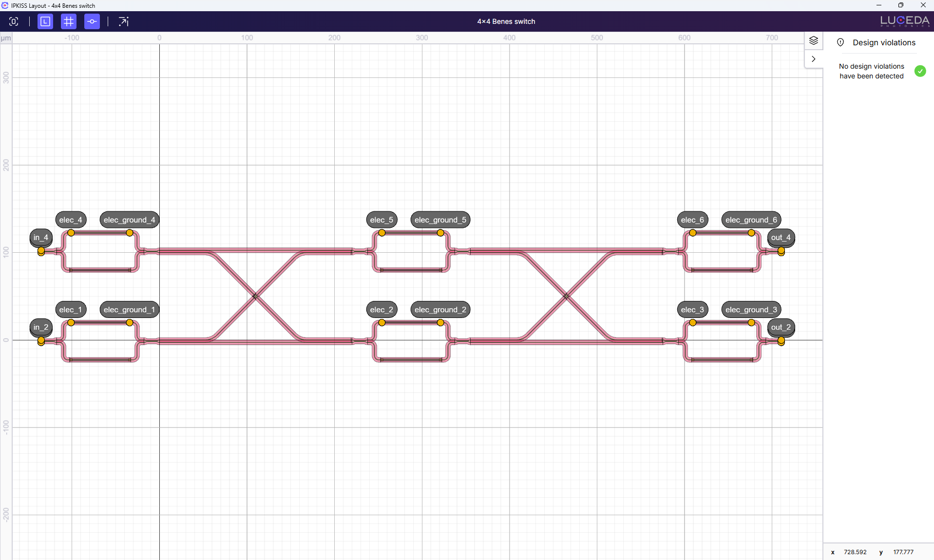
Task: Click the Design violations warning icon
Action: [x=840, y=42]
